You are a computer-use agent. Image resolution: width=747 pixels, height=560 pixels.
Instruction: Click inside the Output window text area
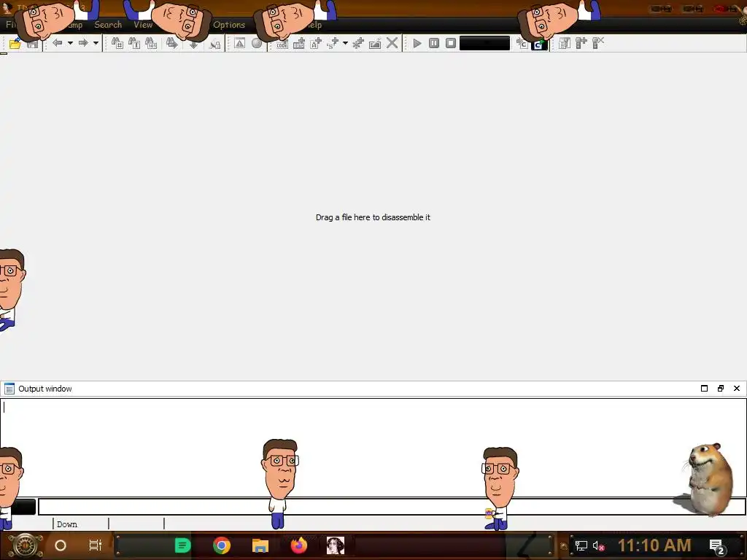point(373,448)
